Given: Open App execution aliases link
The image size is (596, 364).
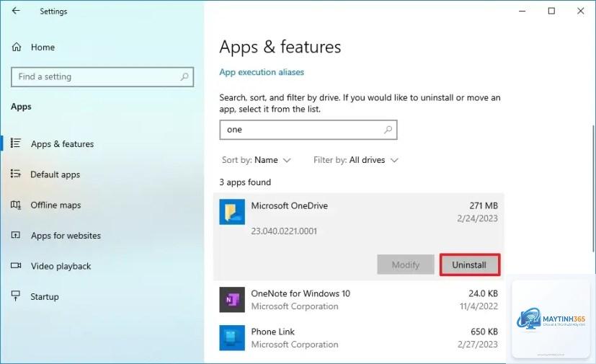Looking at the screenshot, I should (262, 72).
